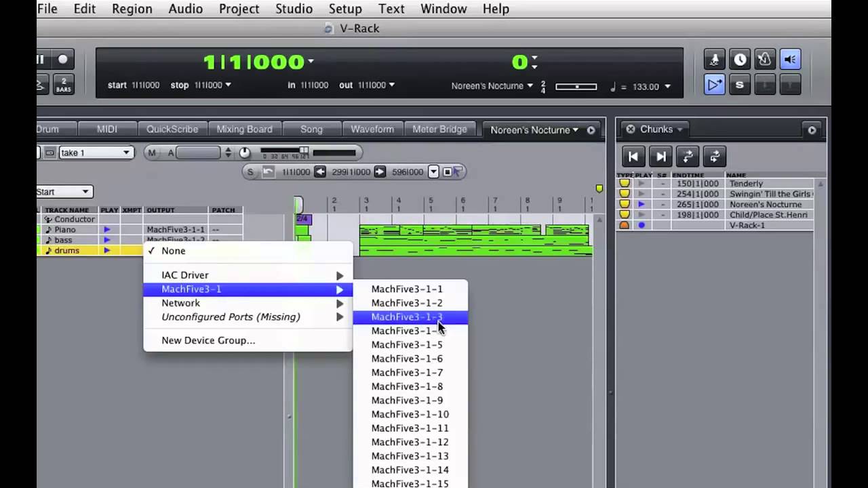Open the Chunks window mini-menu arrow
Screen dimensions: 868x488
[x=812, y=130]
